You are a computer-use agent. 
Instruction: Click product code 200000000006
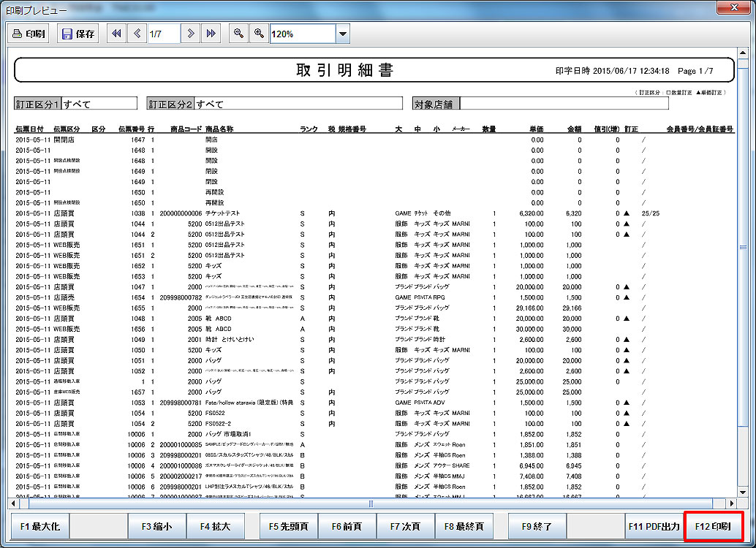tap(181, 213)
